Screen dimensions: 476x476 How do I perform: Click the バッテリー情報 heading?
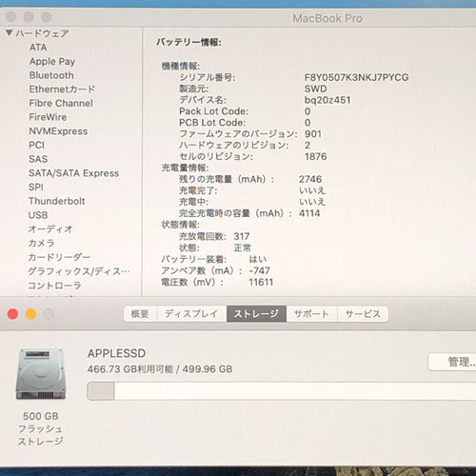[188, 42]
